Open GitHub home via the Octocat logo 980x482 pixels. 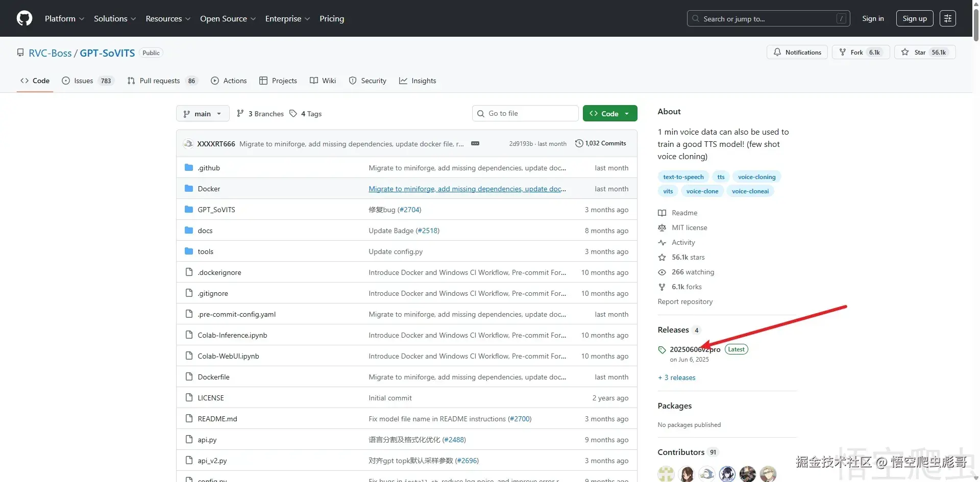point(24,18)
